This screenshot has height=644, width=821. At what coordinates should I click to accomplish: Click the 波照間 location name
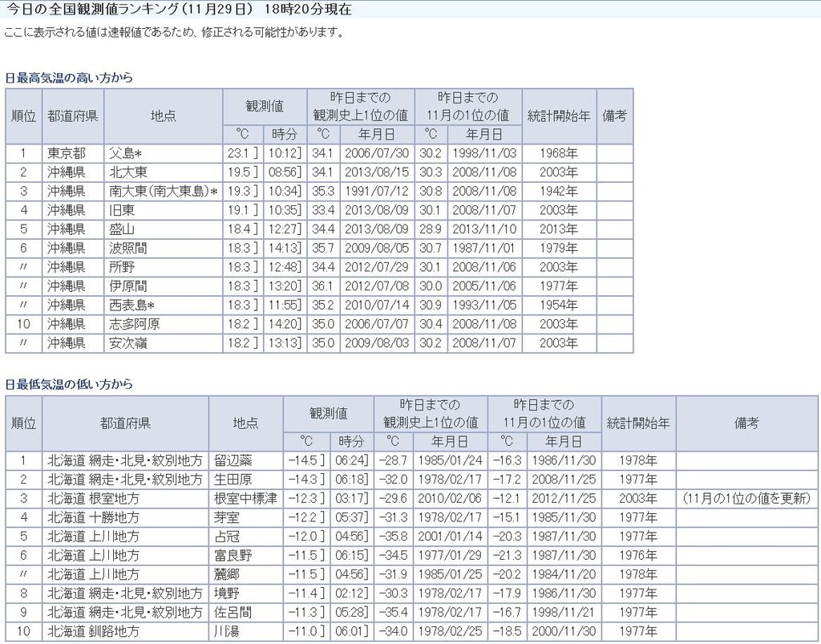coord(128,249)
